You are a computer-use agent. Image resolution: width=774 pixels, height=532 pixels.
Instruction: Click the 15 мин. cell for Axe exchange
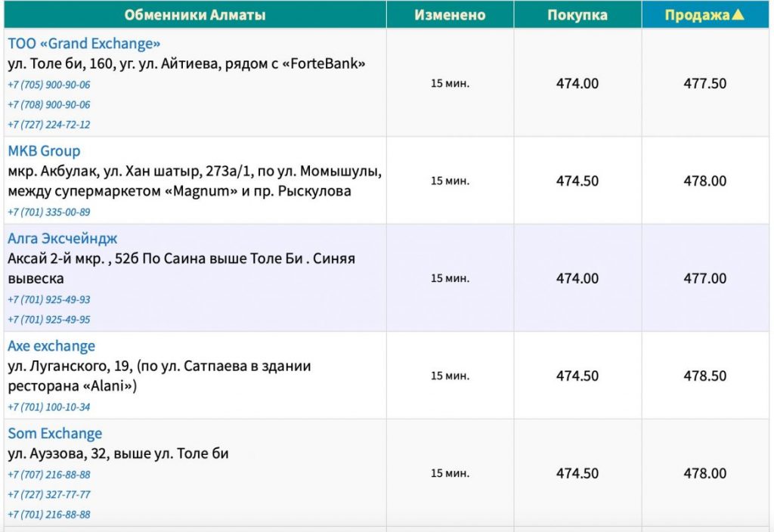pos(450,376)
